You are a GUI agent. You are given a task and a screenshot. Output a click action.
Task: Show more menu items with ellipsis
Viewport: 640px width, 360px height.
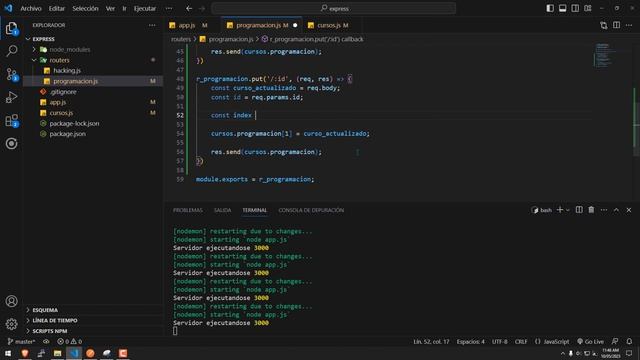tap(169, 8)
